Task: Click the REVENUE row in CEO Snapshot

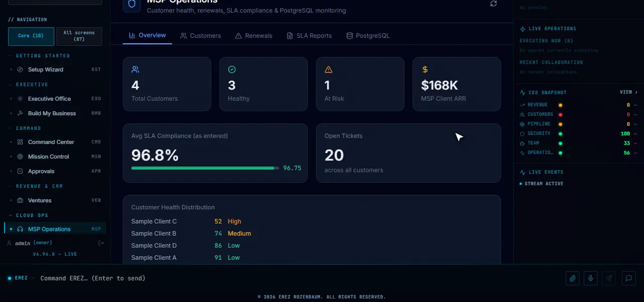Action: pos(579,105)
